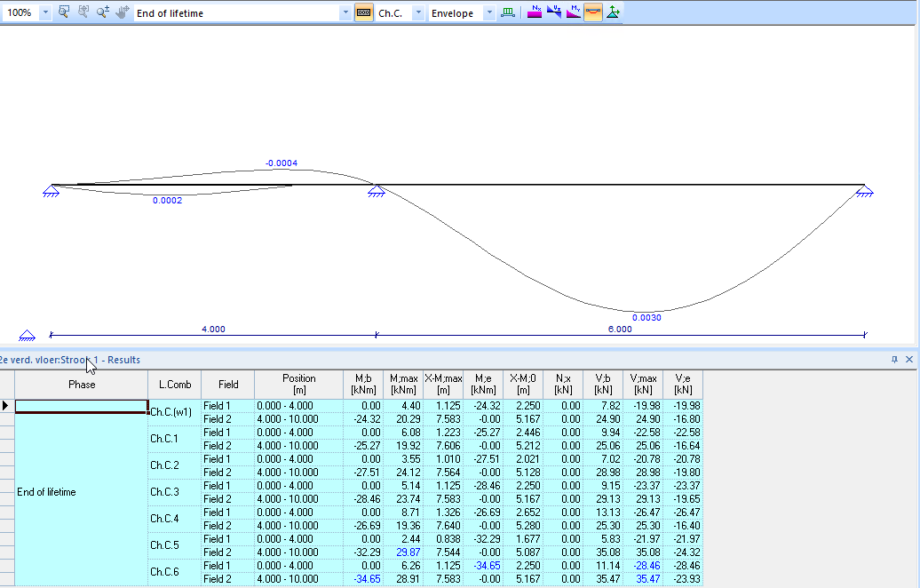Click the Position [m] column header

pos(298,385)
